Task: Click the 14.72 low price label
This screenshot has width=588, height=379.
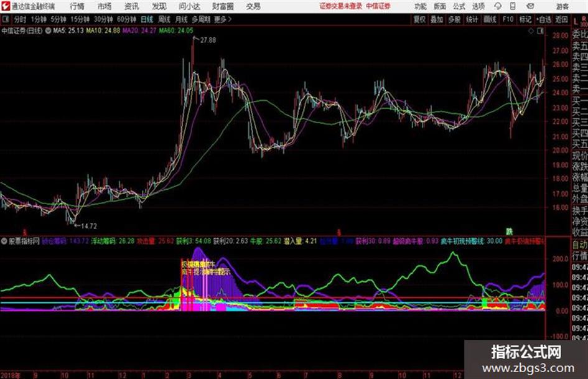Action: (x=89, y=227)
